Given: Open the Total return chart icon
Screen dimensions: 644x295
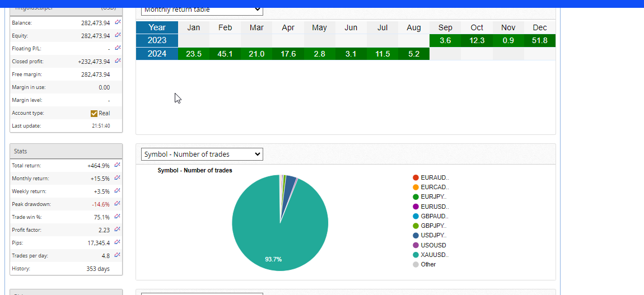Looking at the screenshot, I should (x=118, y=165).
